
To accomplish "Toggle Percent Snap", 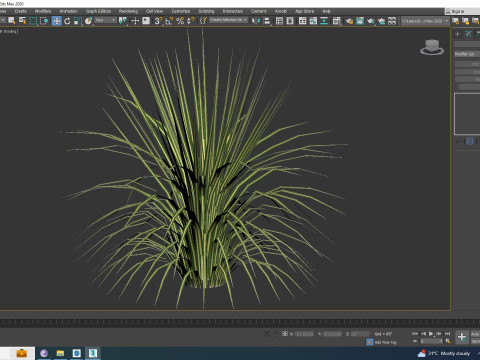I will click(x=180, y=21).
